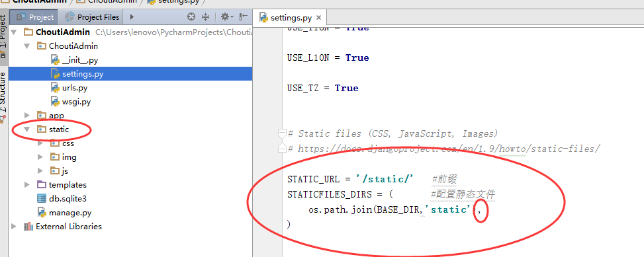The height and width of the screenshot is (257, 644).
Task: Collapse the ChoutiAdmin root project node
Action: (13, 32)
